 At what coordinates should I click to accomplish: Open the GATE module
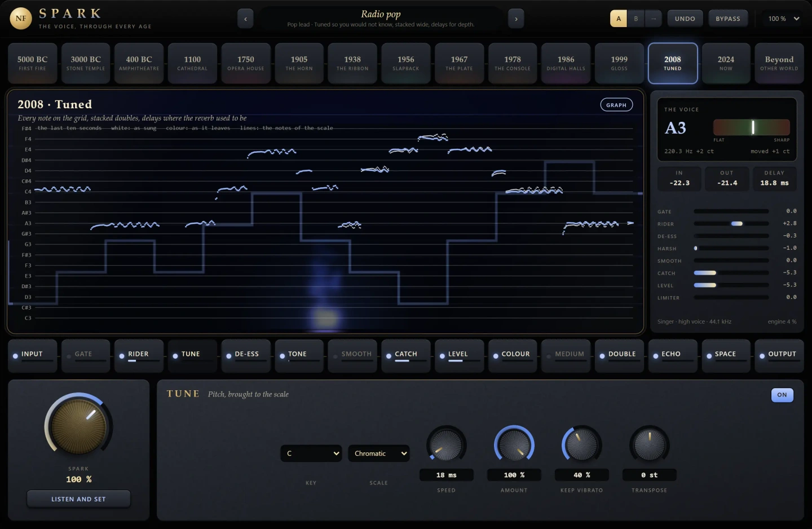coord(86,355)
